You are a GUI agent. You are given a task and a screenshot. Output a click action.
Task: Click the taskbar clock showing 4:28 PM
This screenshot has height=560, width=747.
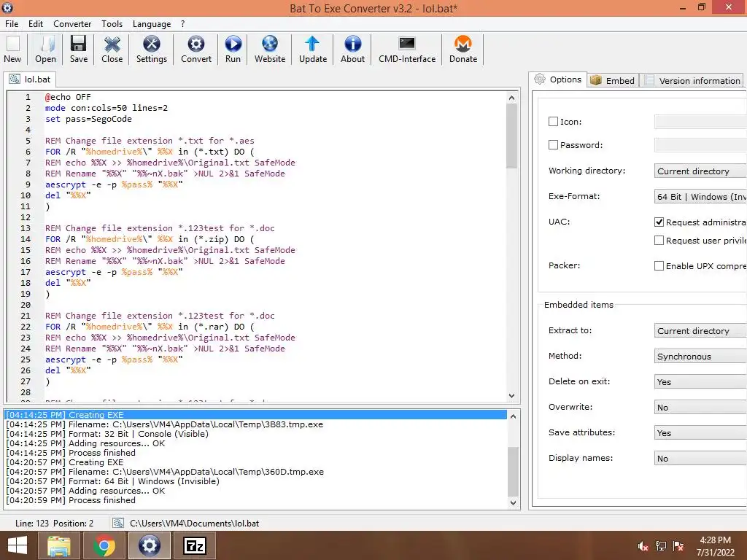(715, 545)
